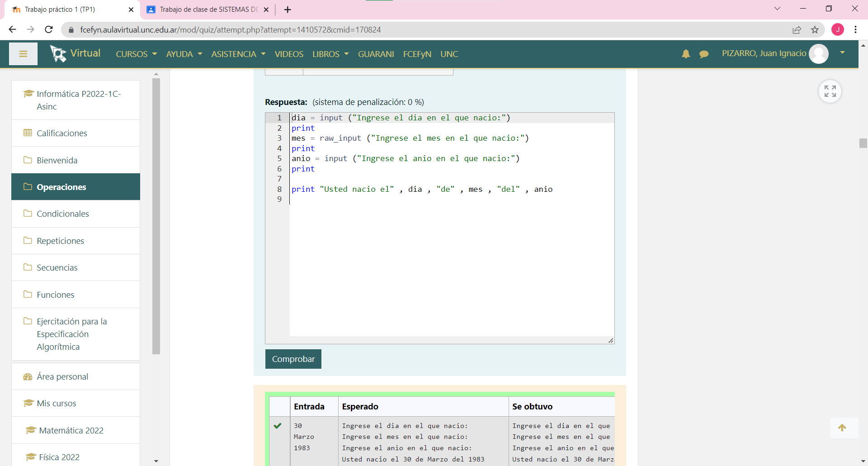Open the notifications bell icon
868x466 pixels.
685,54
